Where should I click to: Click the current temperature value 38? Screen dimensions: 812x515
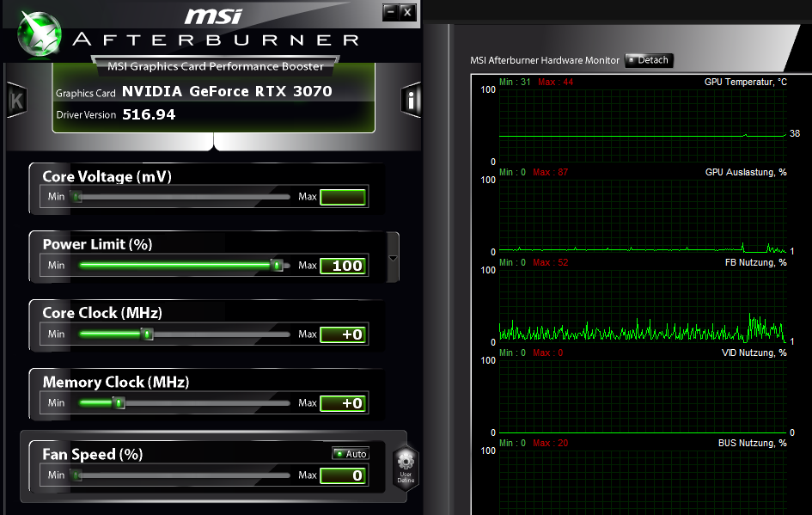(x=795, y=133)
